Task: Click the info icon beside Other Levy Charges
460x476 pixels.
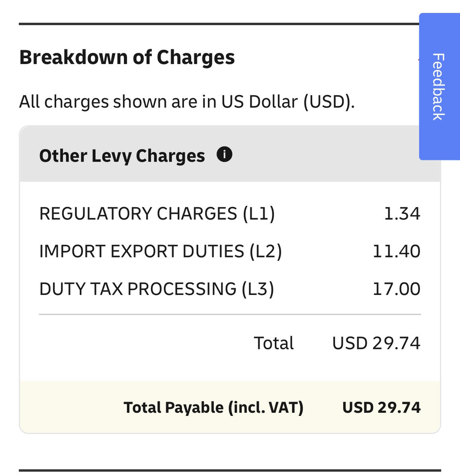Action: (x=224, y=154)
